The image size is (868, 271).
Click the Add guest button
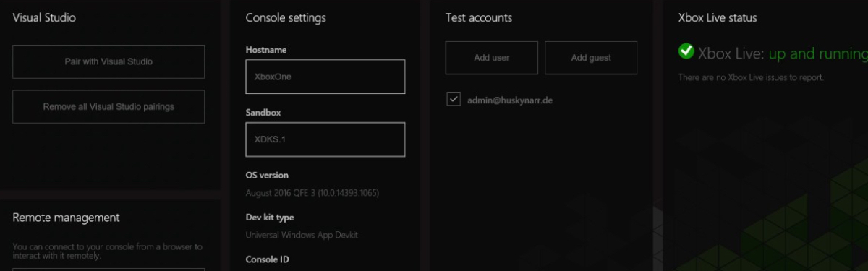coord(590,58)
